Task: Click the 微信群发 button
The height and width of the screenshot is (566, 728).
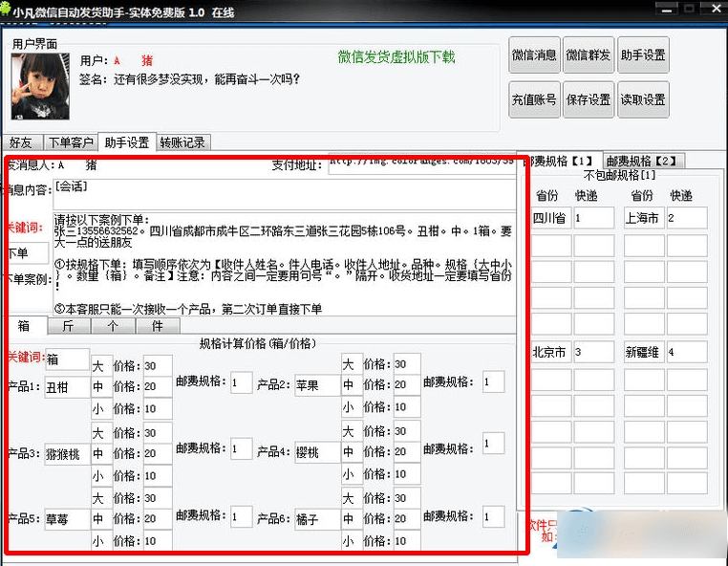Action: (x=588, y=55)
